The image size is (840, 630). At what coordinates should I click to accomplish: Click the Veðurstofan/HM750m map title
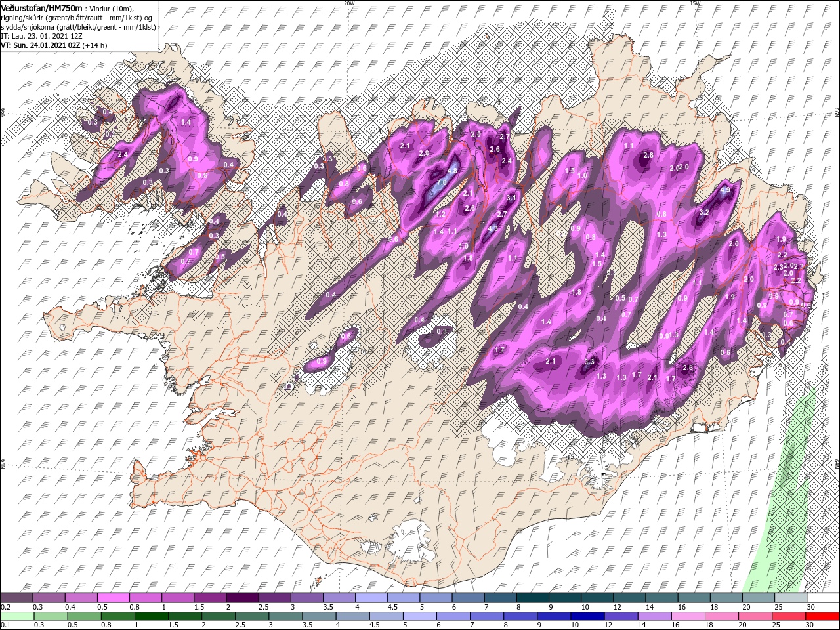(x=41, y=7)
